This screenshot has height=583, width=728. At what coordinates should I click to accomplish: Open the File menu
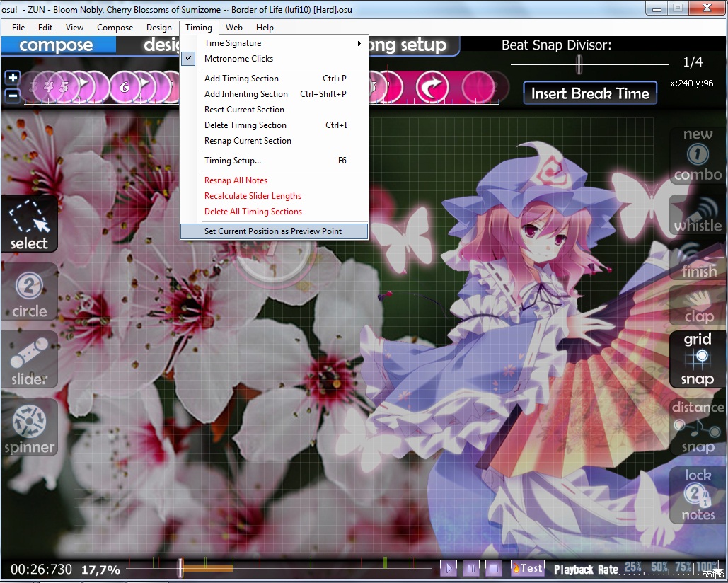pos(18,28)
